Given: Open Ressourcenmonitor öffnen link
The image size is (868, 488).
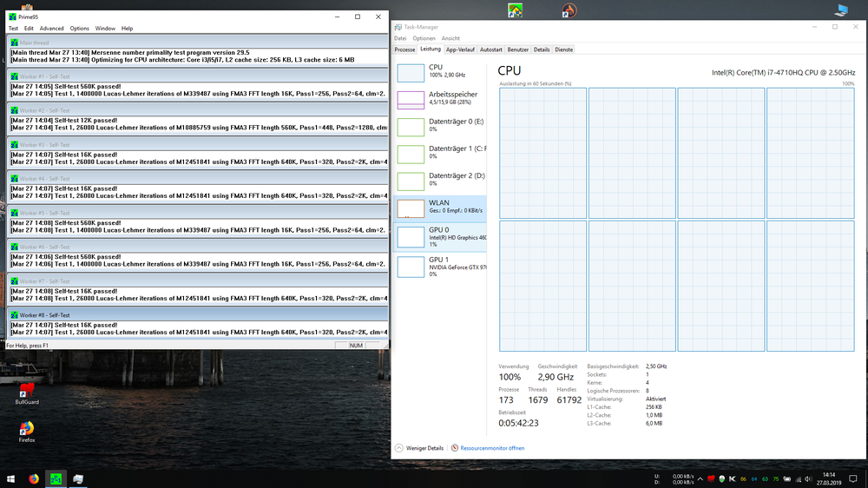Looking at the screenshot, I should (492, 448).
